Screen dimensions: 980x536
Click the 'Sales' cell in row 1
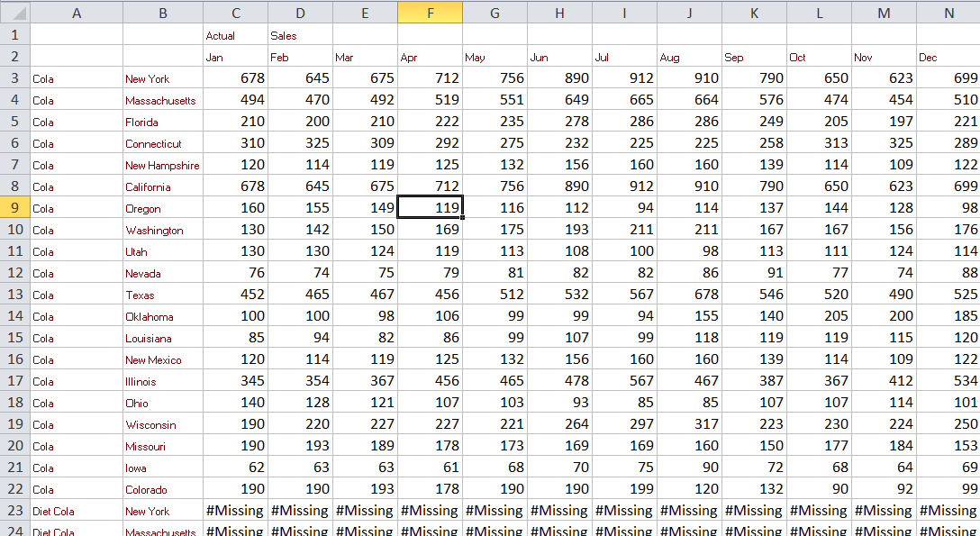[301, 35]
